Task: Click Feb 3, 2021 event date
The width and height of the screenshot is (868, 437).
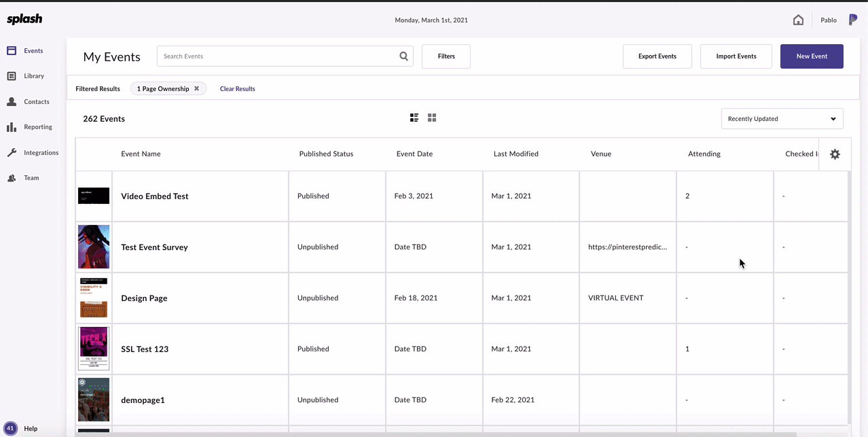Action: (x=414, y=196)
